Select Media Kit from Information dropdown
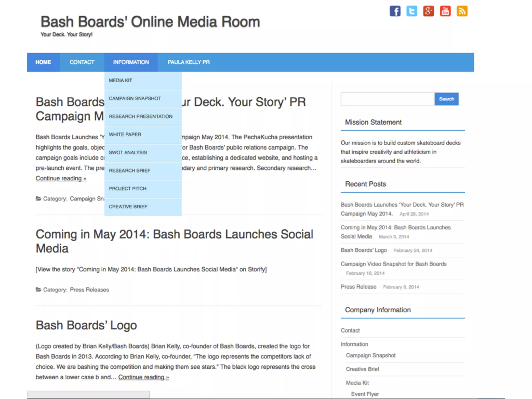The width and height of the screenshot is (532, 399). point(121,81)
